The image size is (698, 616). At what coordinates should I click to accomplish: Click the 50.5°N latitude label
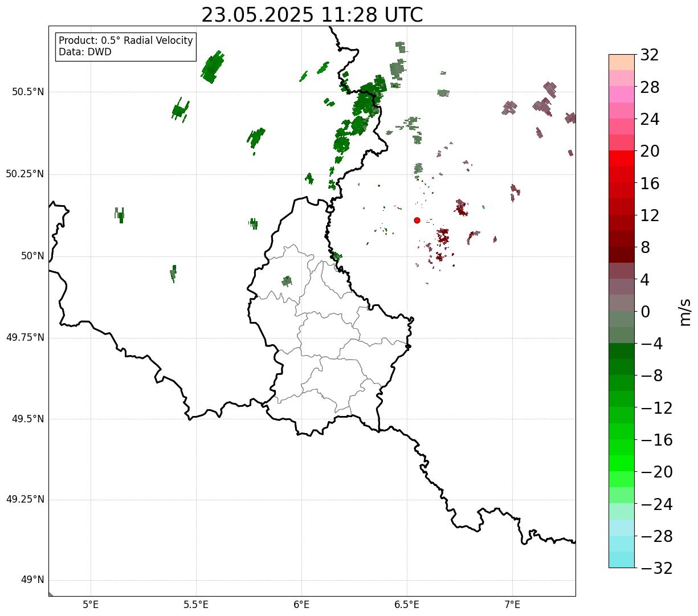click(28, 92)
